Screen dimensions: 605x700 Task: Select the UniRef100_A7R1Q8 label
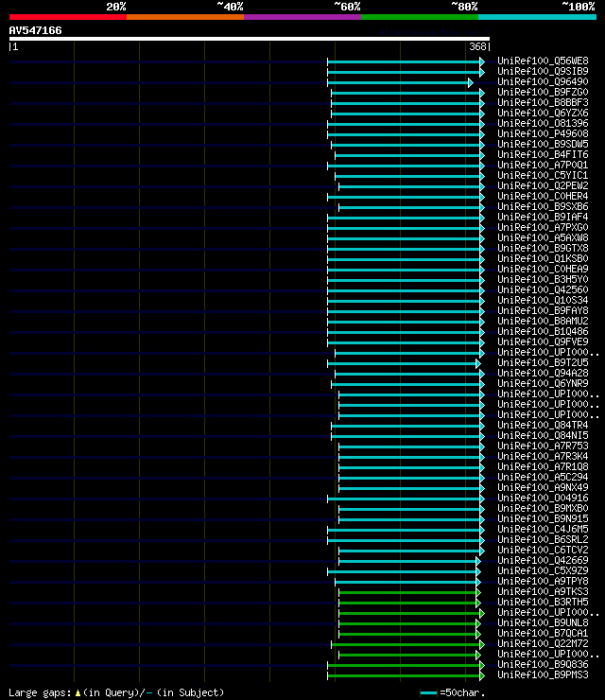(x=543, y=467)
